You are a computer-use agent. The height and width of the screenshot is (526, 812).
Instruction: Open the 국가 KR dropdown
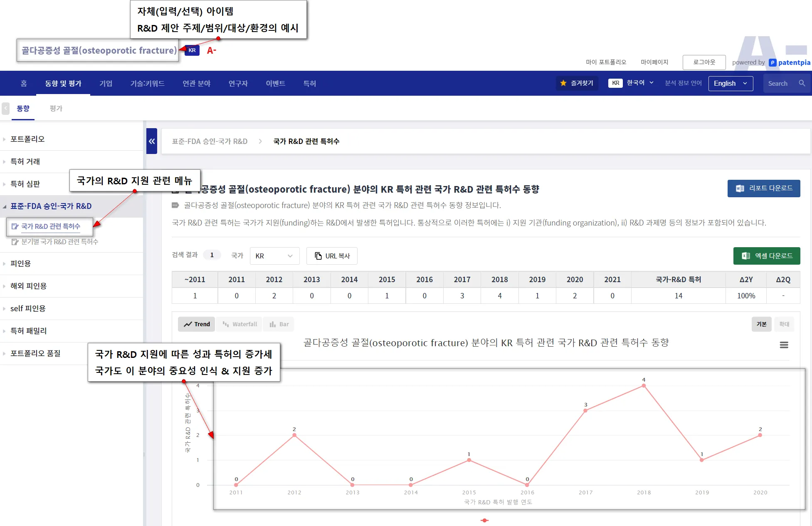click(274, 256)
